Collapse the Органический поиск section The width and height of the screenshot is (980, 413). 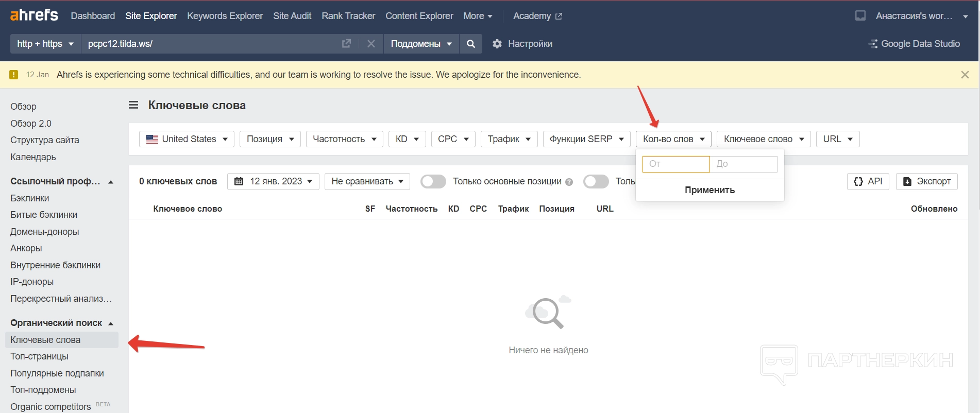point(62,323)
